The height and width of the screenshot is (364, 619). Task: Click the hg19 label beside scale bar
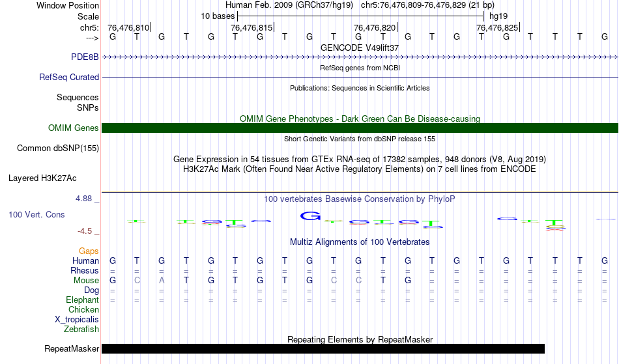click(498, 16)
